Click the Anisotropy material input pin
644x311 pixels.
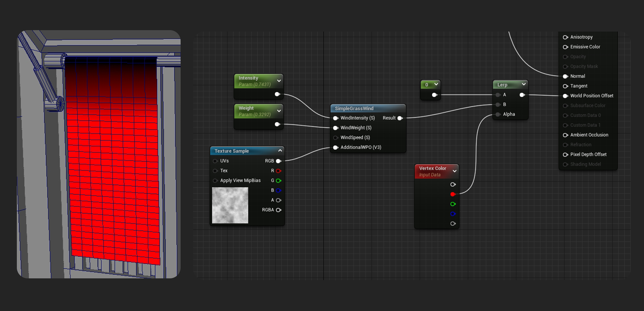point(566,37)
